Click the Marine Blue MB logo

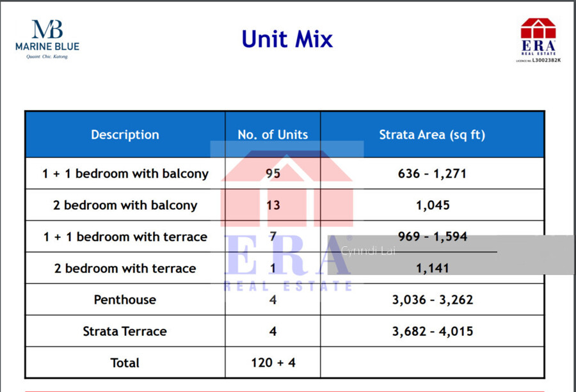pyautogui.click(x=47, y=38)
